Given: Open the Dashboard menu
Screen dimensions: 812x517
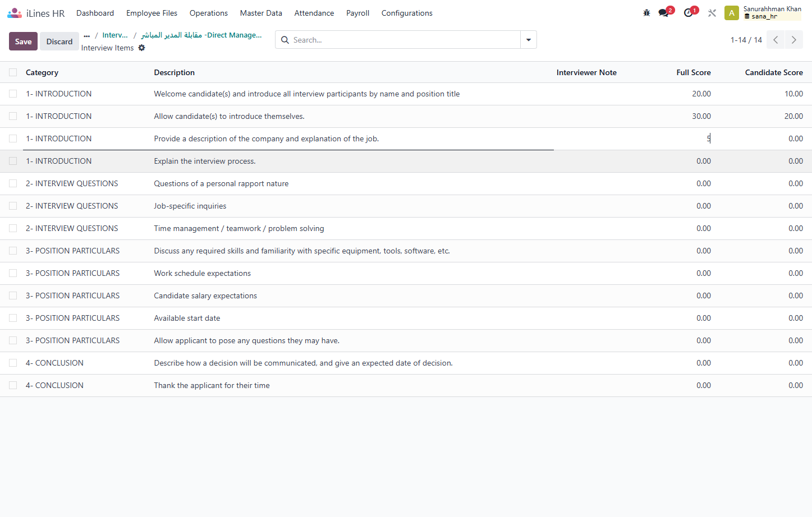Looking at the screenshot, I should tap(95, 13).
